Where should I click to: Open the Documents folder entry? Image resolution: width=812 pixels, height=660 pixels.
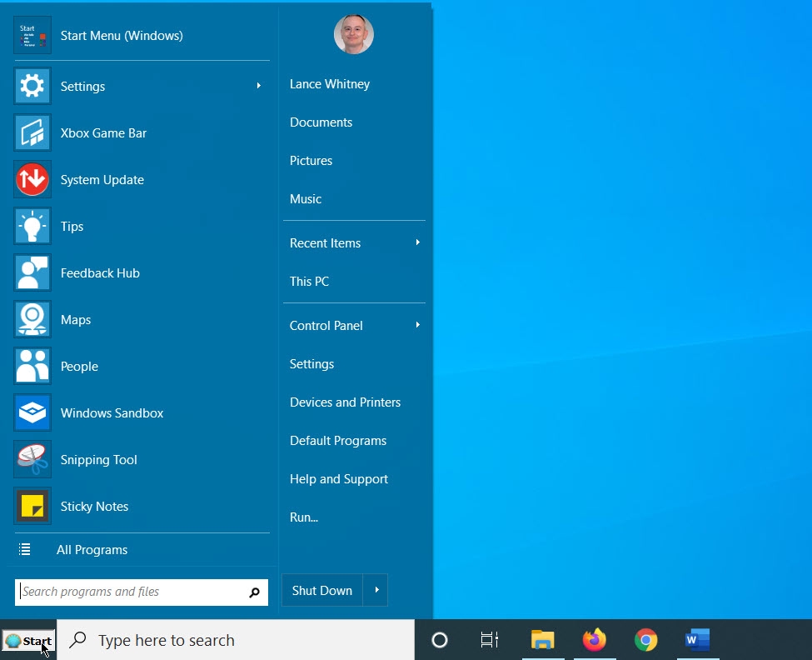point(321,122)
